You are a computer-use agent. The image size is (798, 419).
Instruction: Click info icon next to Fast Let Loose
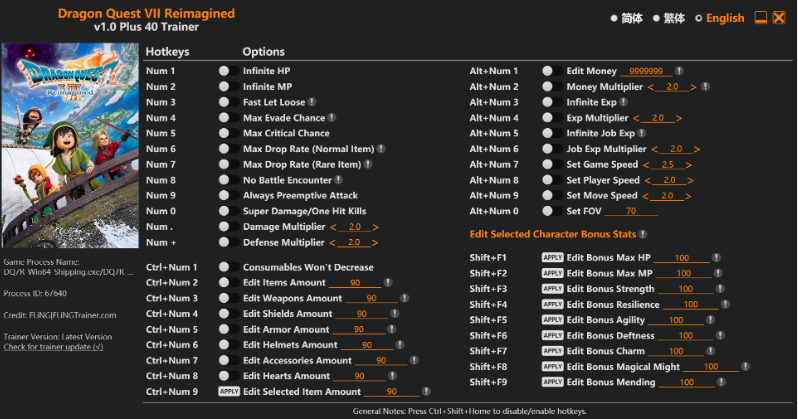pyautogui.click(x=312, y=102)
